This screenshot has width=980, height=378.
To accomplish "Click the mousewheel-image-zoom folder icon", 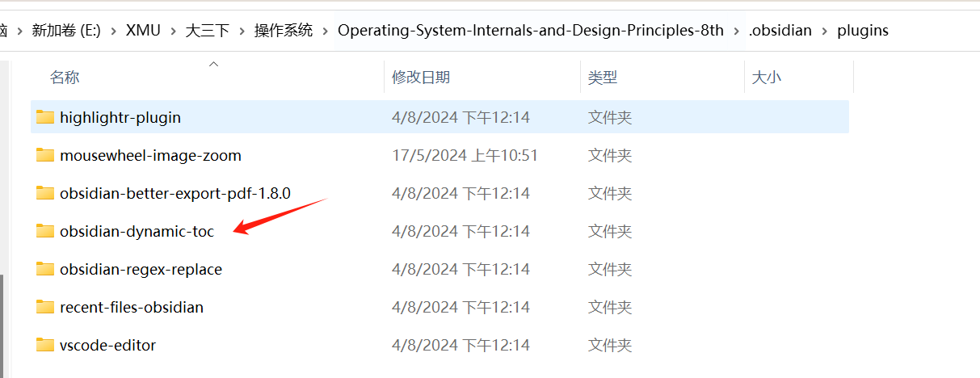I will 45,155.
